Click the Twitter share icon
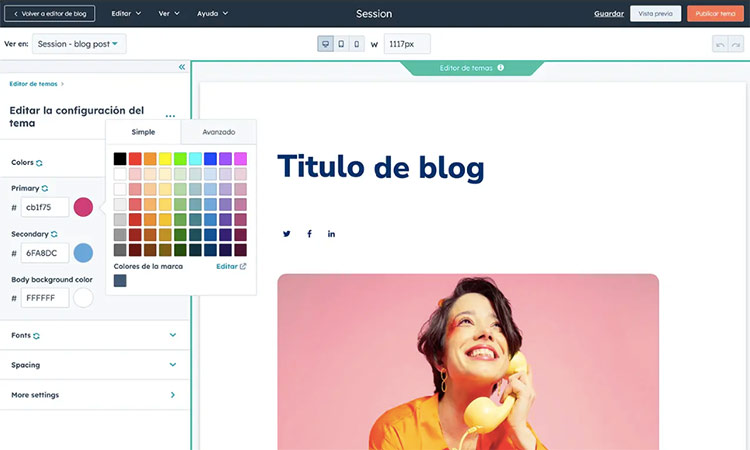Screen dimensions: 750x450 coord(287,234)
